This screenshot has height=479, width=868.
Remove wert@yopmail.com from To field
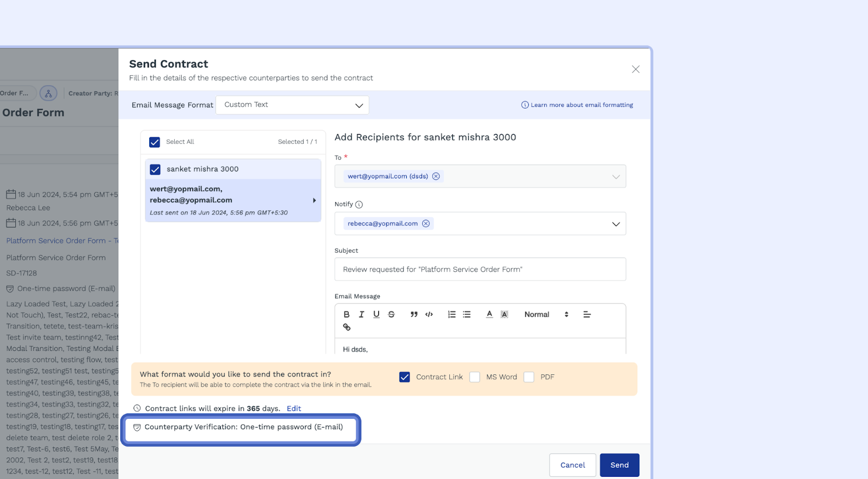436,176
